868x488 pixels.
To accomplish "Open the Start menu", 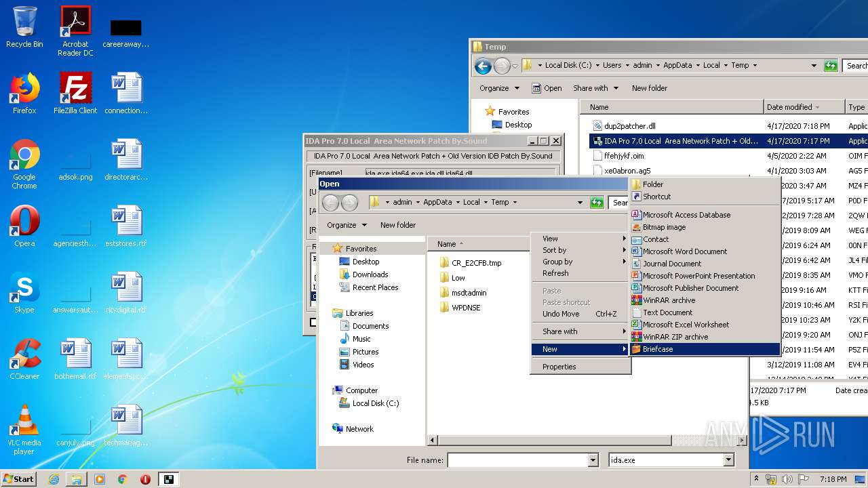I will click(19, 479).
